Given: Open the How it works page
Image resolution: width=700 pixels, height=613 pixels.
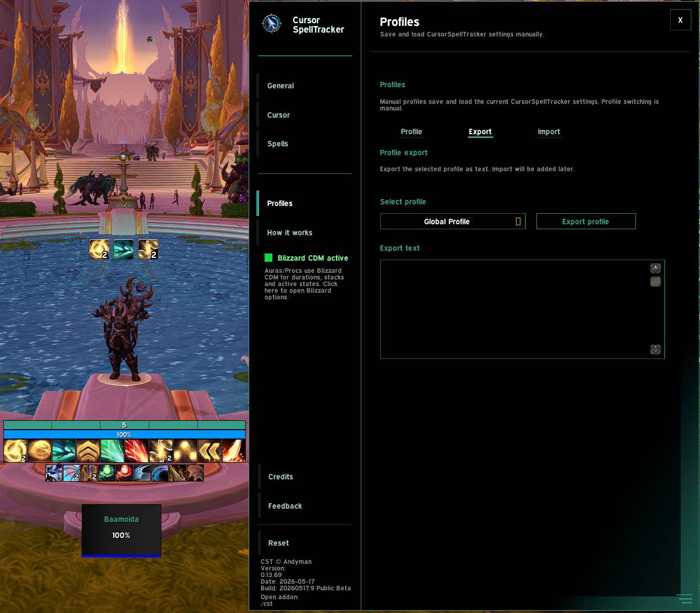Looking at the screenshot, I should (x=304, y=232).
